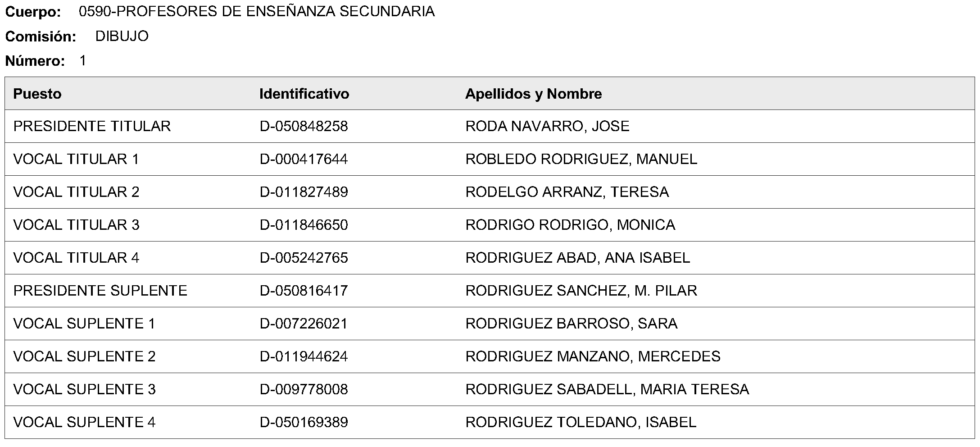Click identifier D-005242765
This screenshot has height=447, width=980.
304,258
